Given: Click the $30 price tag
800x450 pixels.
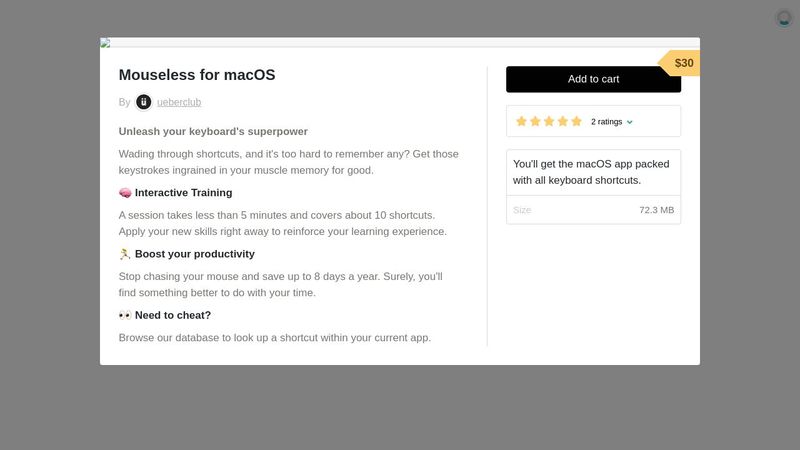Looking at the screenshot, I should (x=683, y=63).
